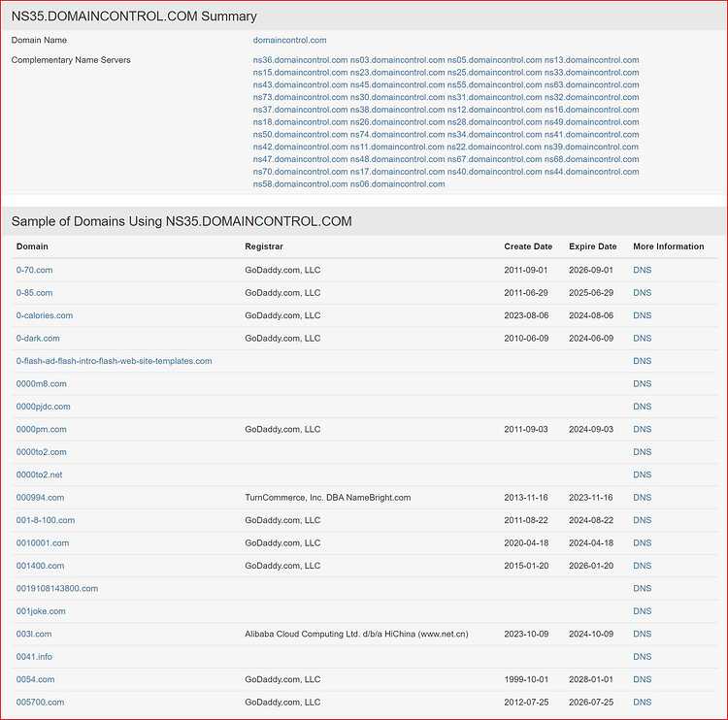728x720 pixels.
Task: Open DNS info for 0-70.com
Action: tap(643, 270)
